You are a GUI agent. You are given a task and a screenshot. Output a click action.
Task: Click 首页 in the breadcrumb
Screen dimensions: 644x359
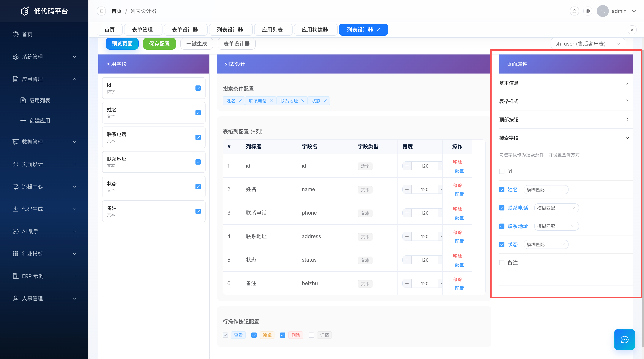click(116, 11)
